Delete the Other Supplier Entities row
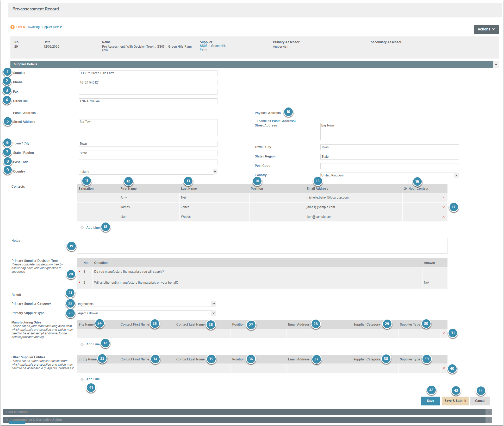 coord(444,368)
